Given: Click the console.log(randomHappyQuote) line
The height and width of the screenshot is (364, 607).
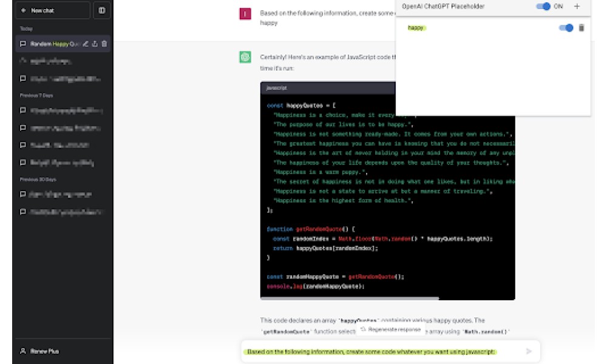Looking at the screenshot, I should pyautogui.click(x=316, y=286).
